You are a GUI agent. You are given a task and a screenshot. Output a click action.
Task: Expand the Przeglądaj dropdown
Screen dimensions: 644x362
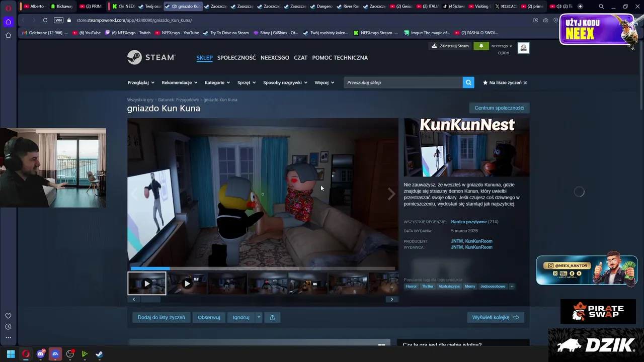click(x=140, y=82)
